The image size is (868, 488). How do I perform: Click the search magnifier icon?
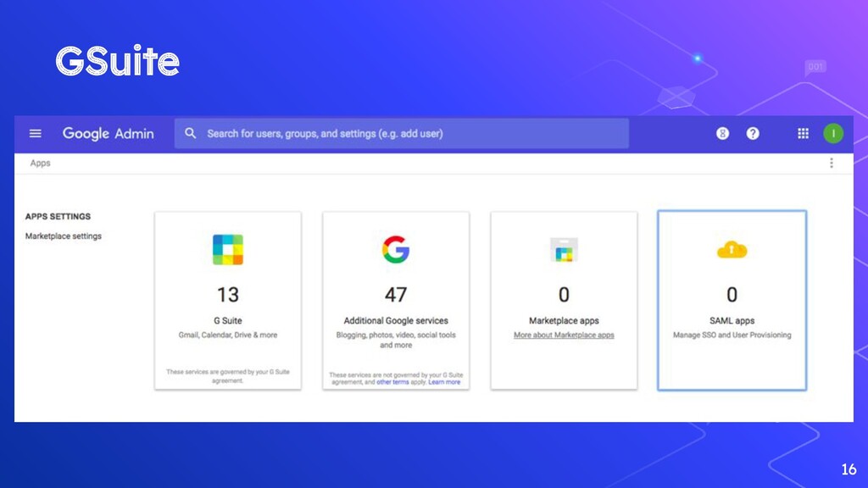click(x=191, y=133)
